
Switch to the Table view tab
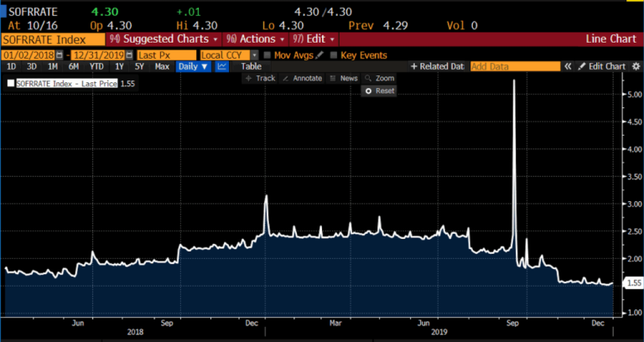pyautogui.click(x=252, y=66)
